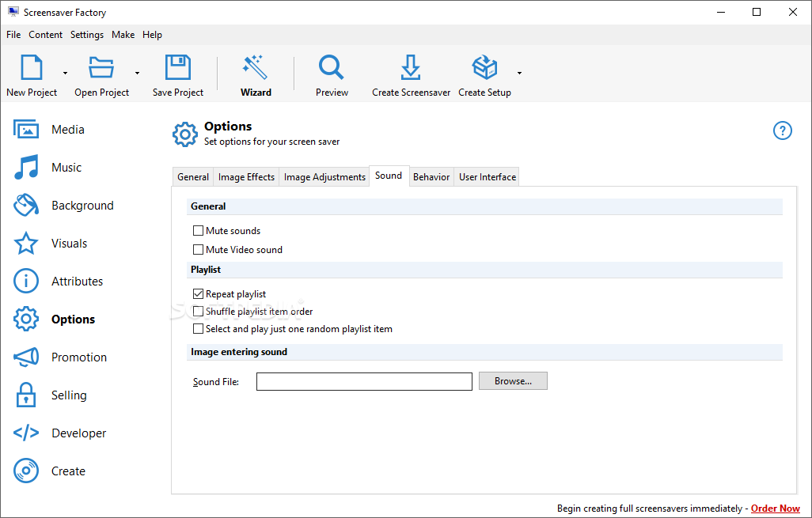The height and width of the screenshot is (518, 812).
Task: Switch to the Image Effects tab
Action: [x=246, y=177]
